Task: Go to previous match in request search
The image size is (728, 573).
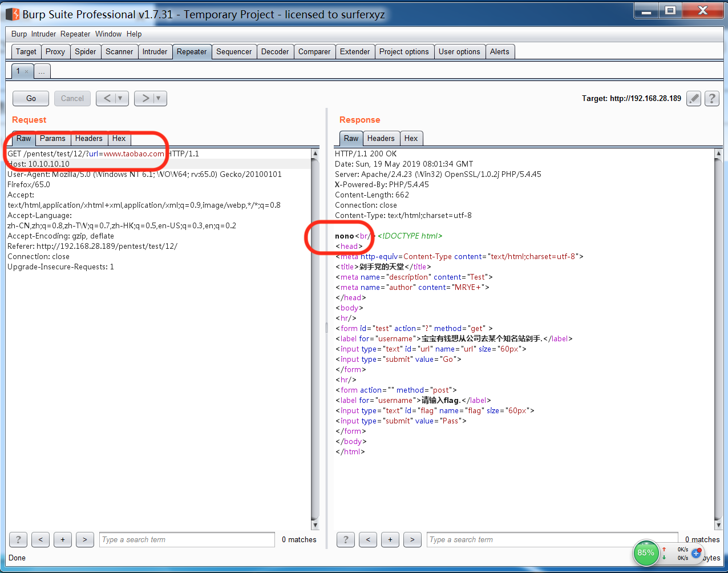Action: coord(41,539)
